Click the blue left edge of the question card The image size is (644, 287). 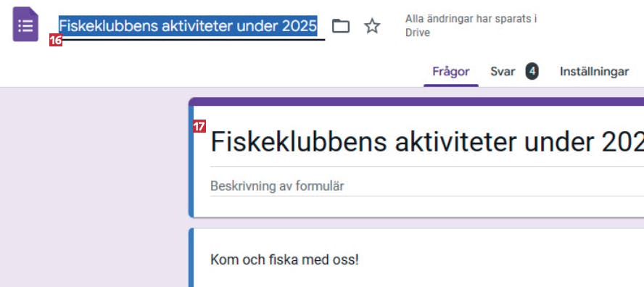tap(191, 258)
